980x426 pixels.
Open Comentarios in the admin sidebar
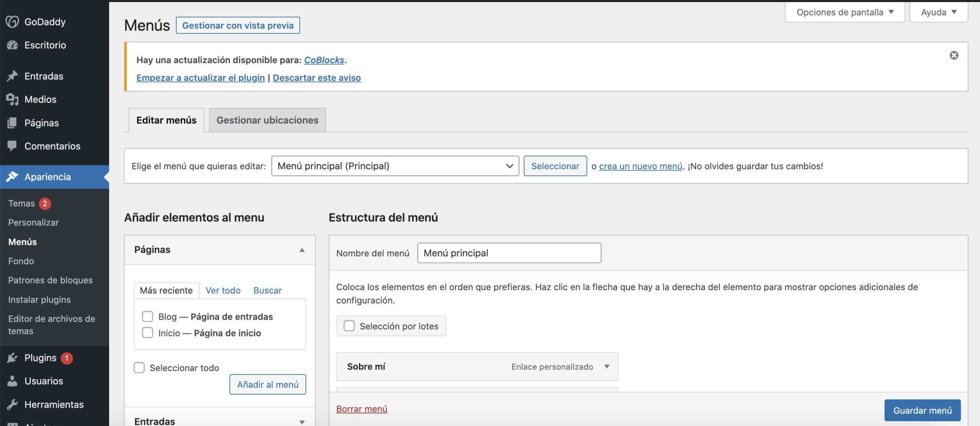[x=52, y=146]
